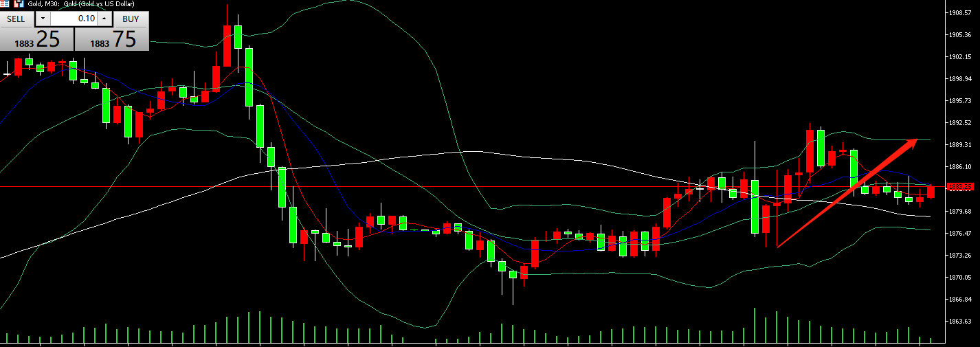This screenshot has height=347, width=980.
Task: Click the 1895.73 price axis label
Action: tap(959, 100)
